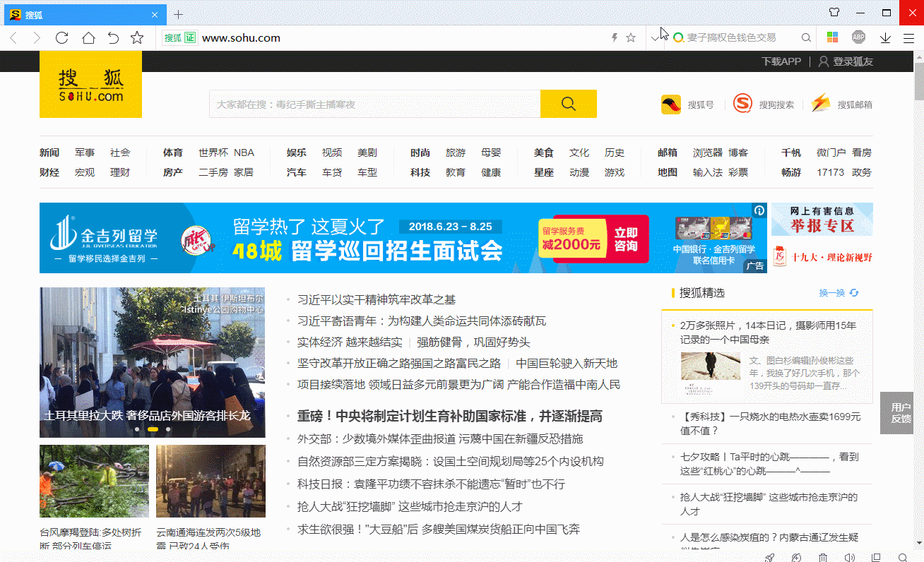The image size is (924, 562).
Task: Click the yellow Sohu search magnifier button
Action: coord(568,104)
